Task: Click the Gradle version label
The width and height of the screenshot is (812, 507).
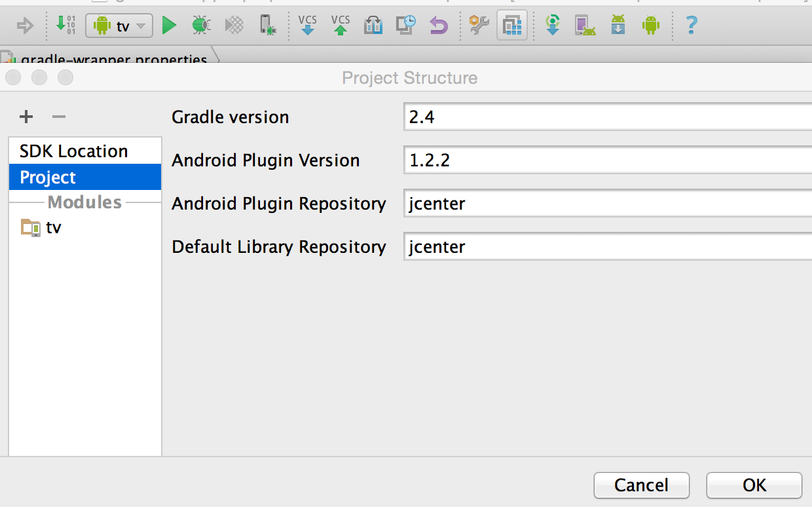Action: [x=231, y=117]
